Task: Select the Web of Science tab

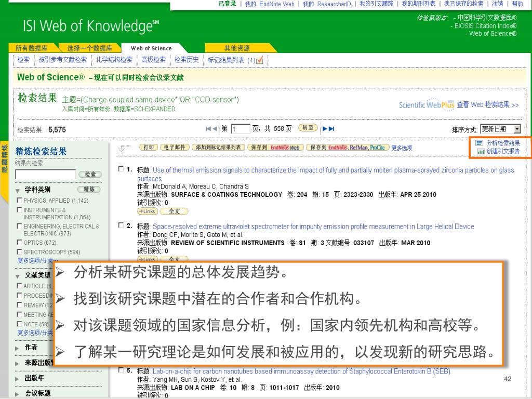Action: 151,48
